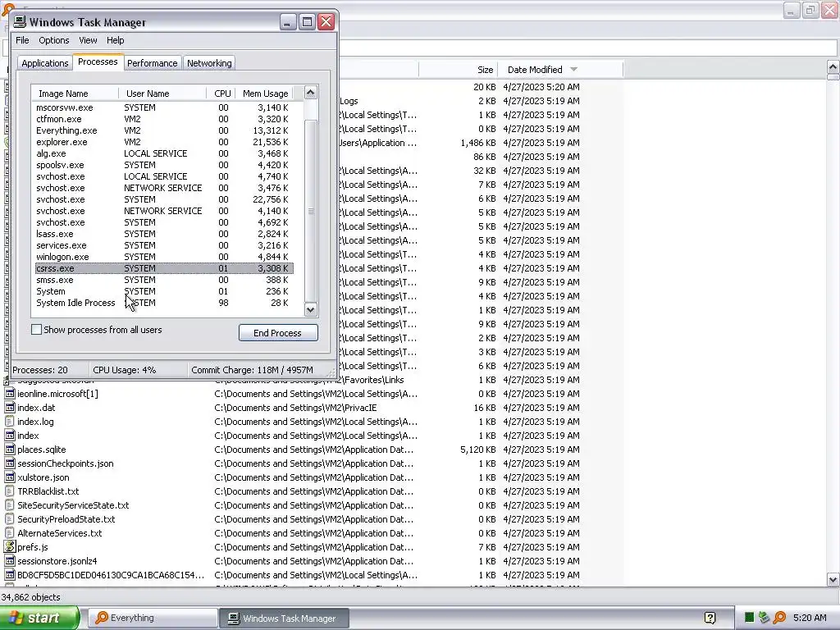Sort Everything results by Date Modified column

pyautogui.click(x=560, y=70)
